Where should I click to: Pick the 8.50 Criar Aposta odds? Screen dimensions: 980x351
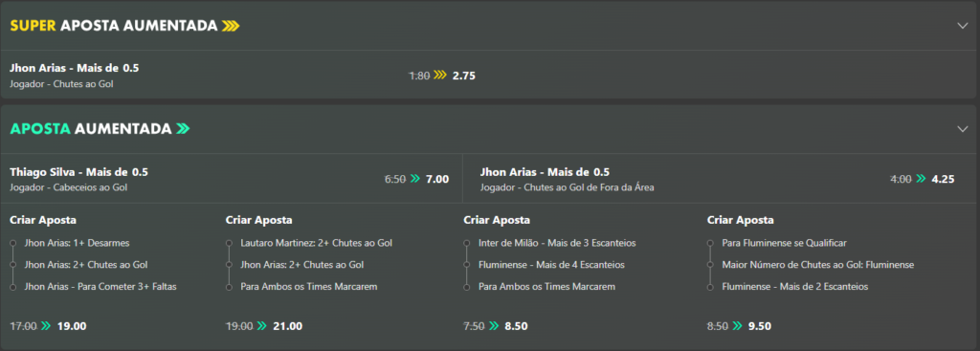(516, 326)
